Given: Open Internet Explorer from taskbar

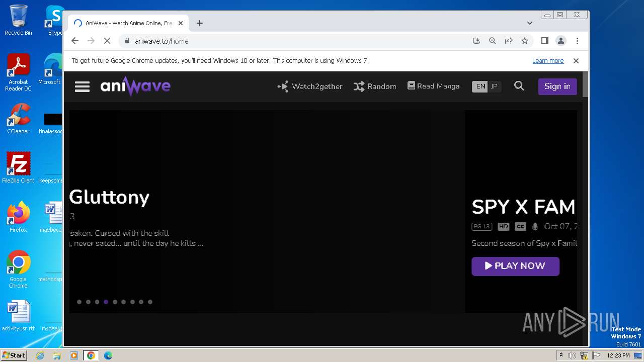Looking at the screenshot, I should (x=40, y=355).
